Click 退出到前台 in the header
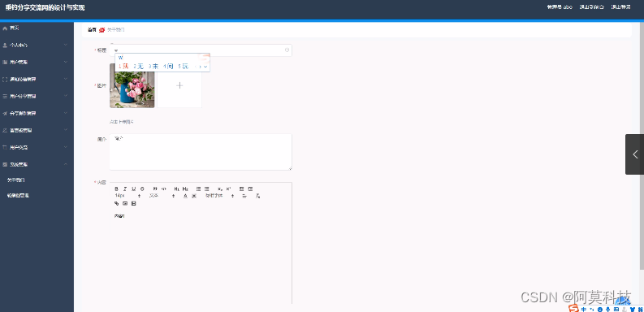Viewport: 644px width, 312px height. (x=592, y=7)
